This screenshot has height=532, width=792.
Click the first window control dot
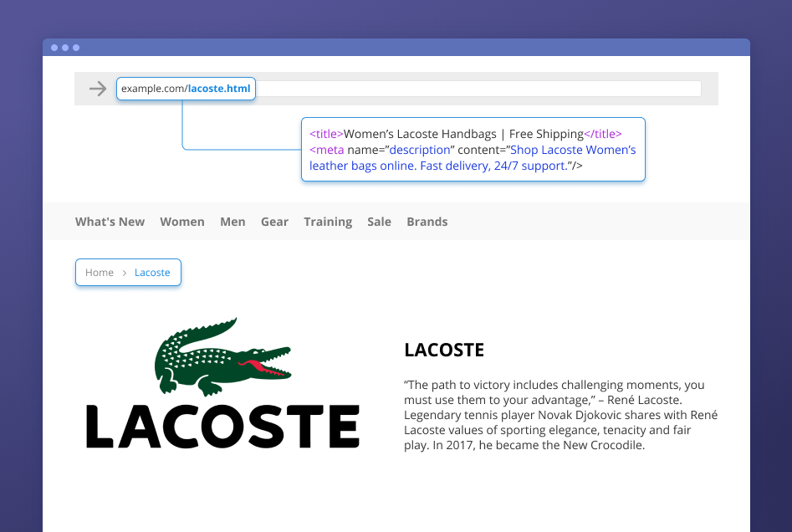(54, 48)
